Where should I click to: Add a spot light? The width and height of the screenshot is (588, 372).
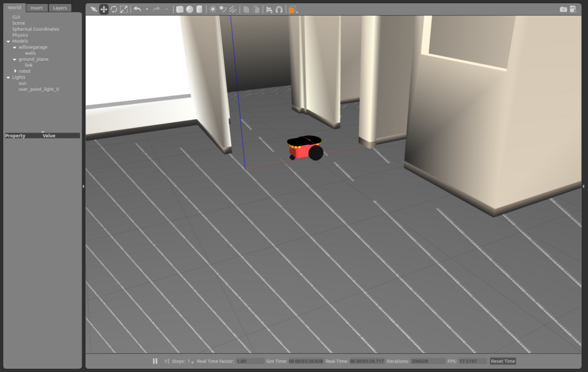click(223, 9)
